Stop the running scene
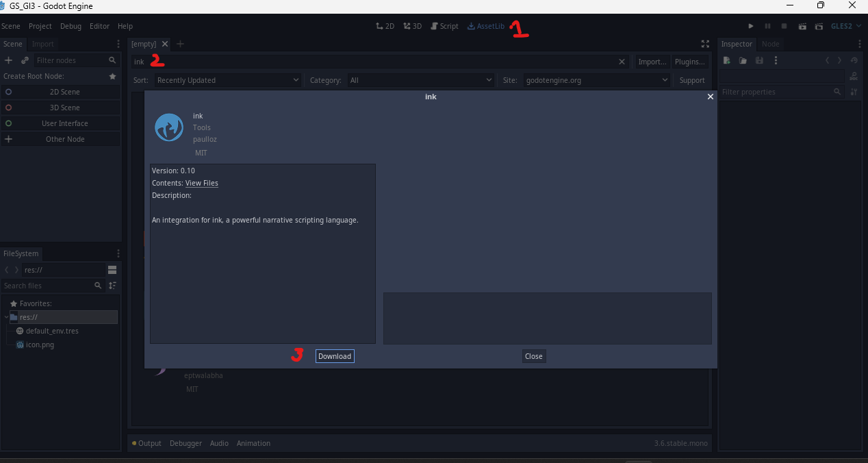 click(784, 26)
